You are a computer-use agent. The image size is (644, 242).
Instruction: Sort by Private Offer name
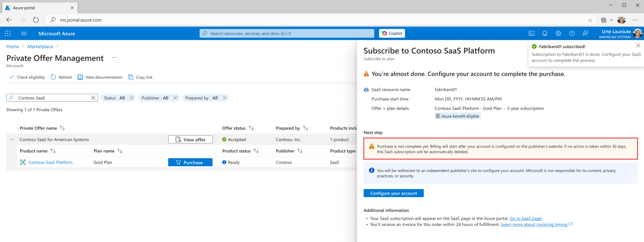click(x=62, y=128)
